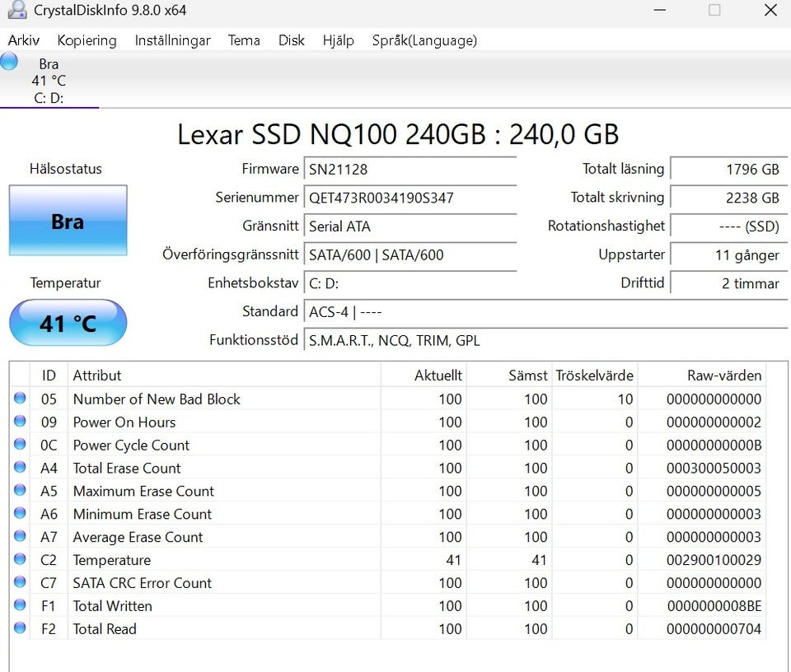The width and height of the screenshot is (791, 672).
Task: Click raw value 000300050003
Action: point(714,468)
